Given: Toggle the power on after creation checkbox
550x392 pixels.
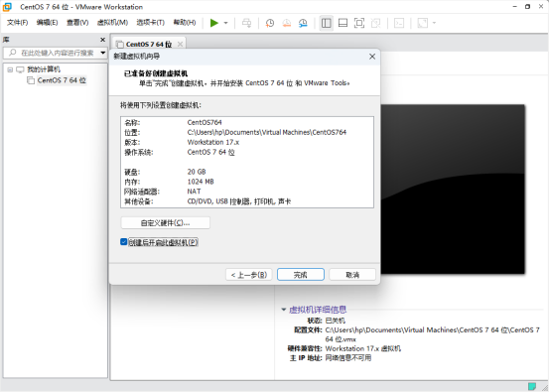Looking at the screenshot, I should click(x=123, y=242).
